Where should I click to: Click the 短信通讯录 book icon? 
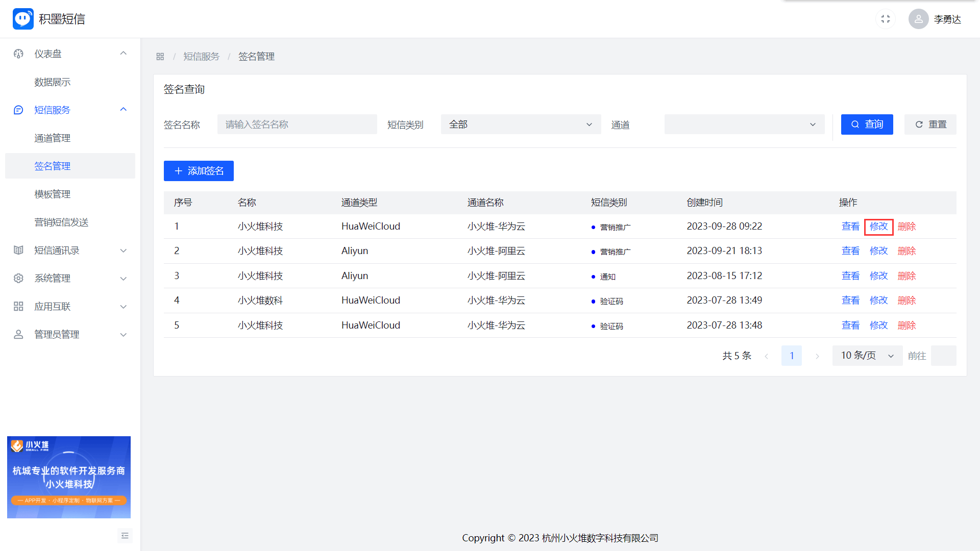pos(18,250)
